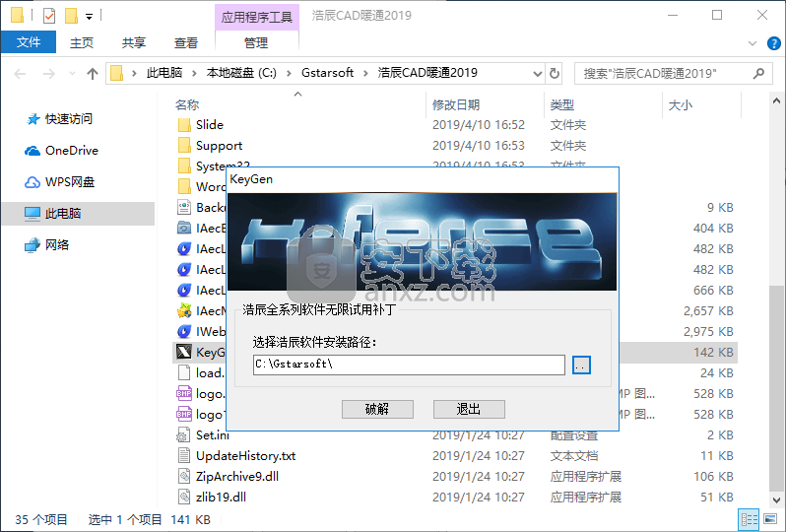Image resolution: width=786 pixels, height=532 pixels.
Task: Click the scrollbar up arrow
Action: pos(776,101)
